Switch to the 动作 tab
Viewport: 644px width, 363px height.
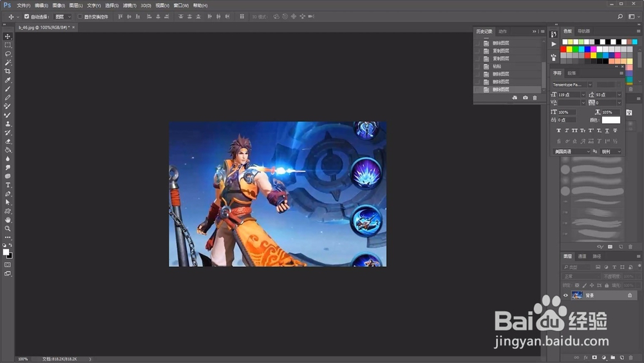503,31
